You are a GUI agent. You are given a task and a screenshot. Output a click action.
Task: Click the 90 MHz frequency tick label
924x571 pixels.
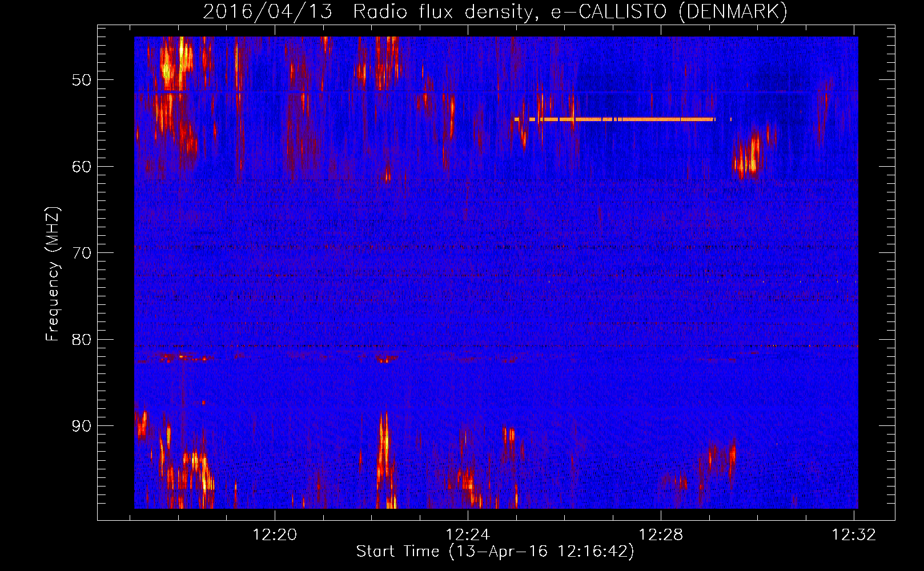click(82, 427)
